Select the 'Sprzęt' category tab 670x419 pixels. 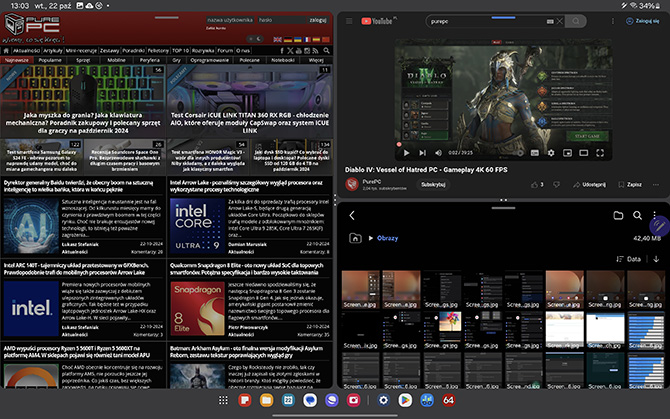[x=83, y=60]
